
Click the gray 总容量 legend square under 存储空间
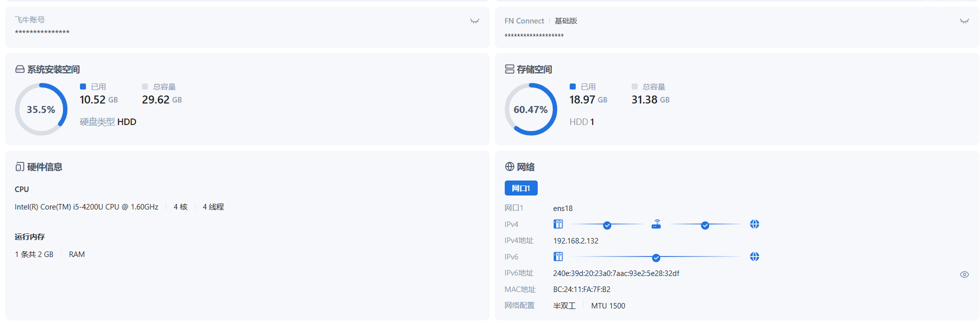[635, 86]
